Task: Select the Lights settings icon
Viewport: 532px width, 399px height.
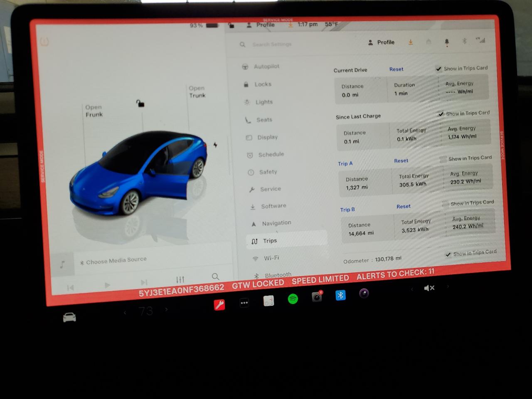Action: tap(248, 102)
